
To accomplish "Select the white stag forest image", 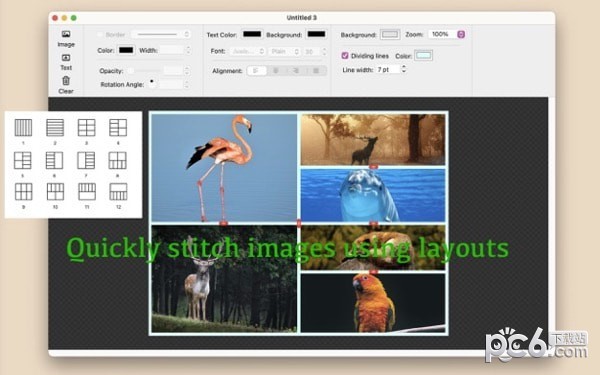I will 224,278.
